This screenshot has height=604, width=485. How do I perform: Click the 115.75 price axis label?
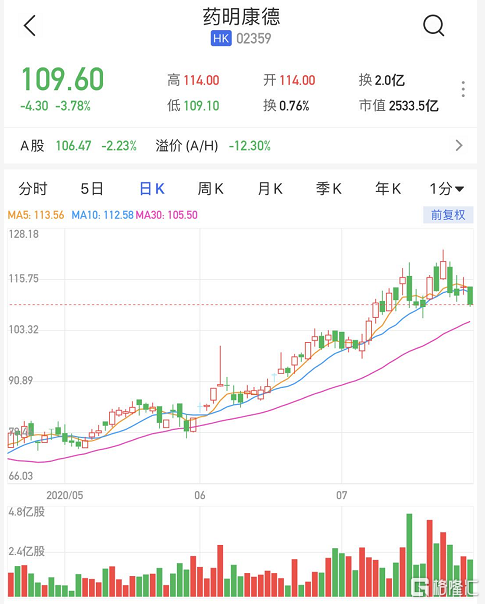pyautogui.click(x=23, y=279)
